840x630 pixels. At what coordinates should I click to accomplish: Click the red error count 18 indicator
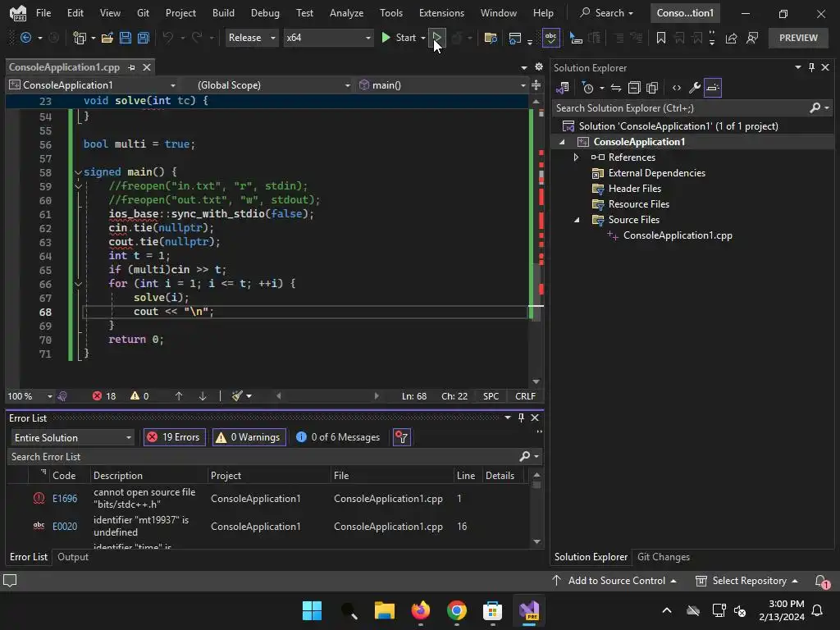tap(104, 396)
